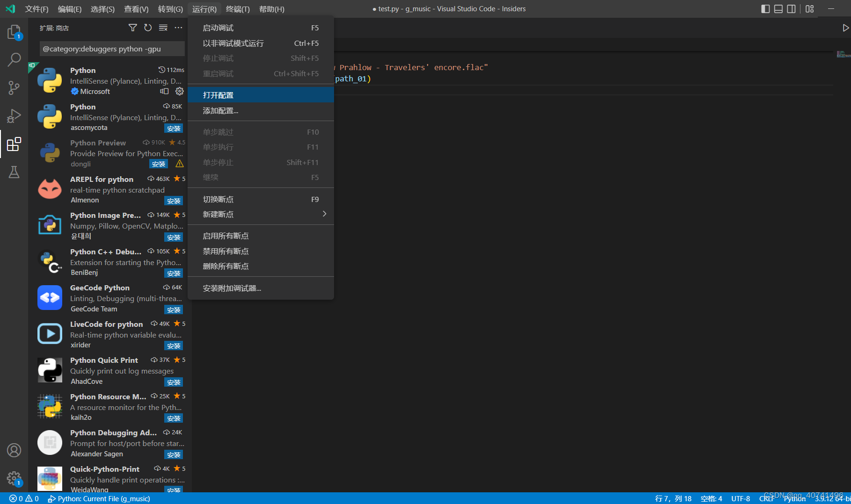Open the Accounts icon in the activity bar
The height and width of the screenshot is (504, 851).
click(14, 450)
